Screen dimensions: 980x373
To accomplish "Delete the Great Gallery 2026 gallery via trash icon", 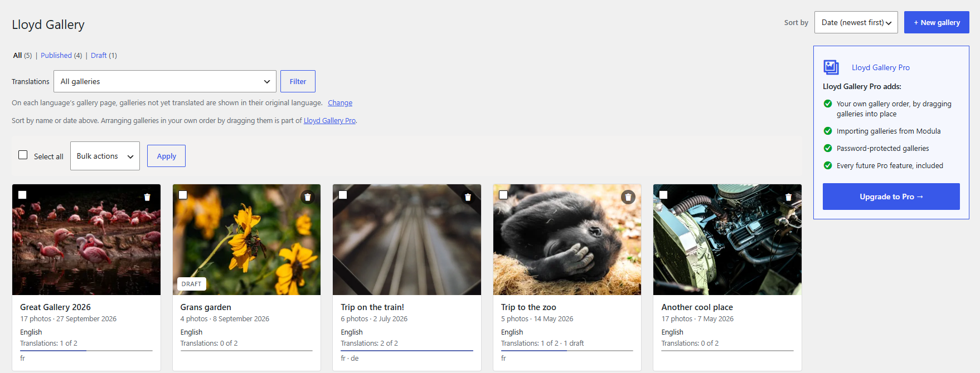I will tap(147, 197).
